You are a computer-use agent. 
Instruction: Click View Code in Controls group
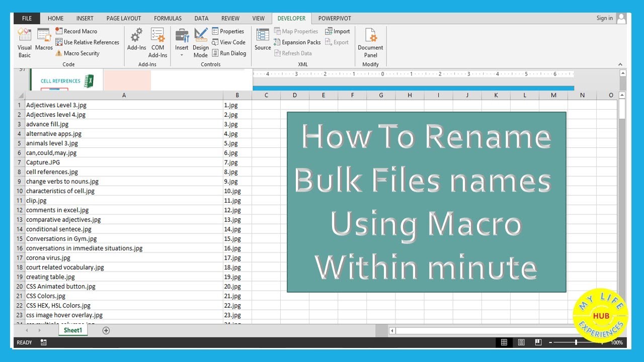(229, 42)
